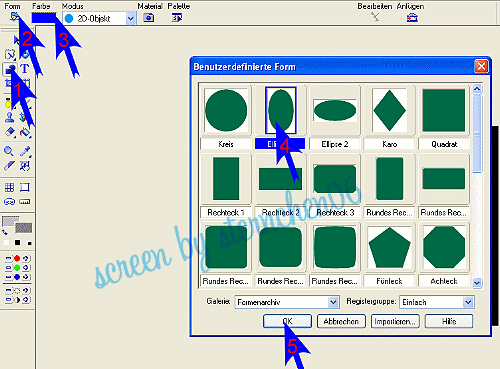Click the shape list scrollbar thumb
Screen dimensions: 500x369
(477, 133)
